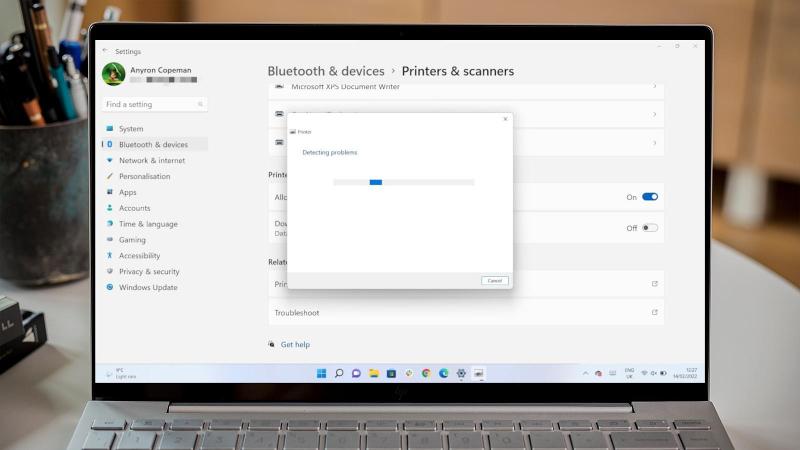The width and height of the screenshot is (800, 450).
Task: Open the Chat app from taskbar
Action: click(x=356, y=373)
